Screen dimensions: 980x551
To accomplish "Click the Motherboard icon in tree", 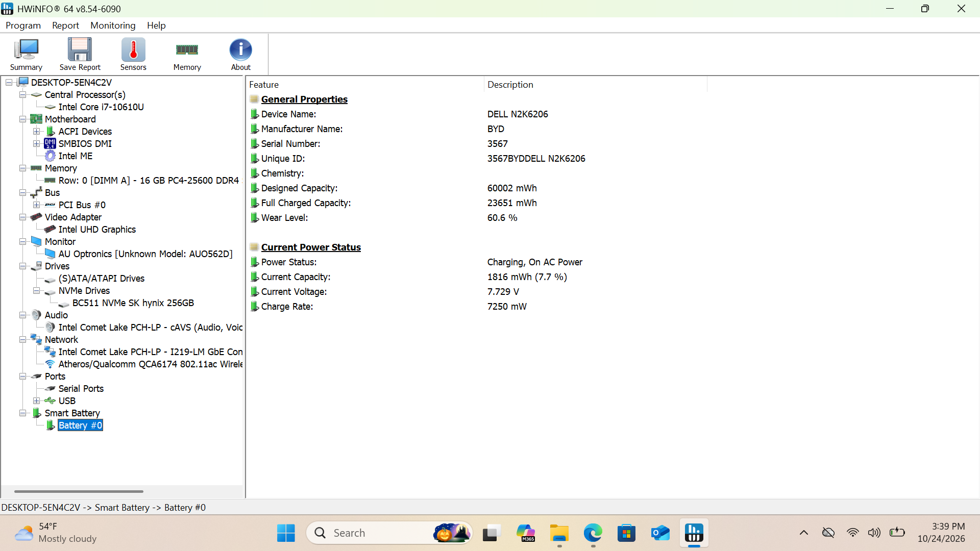I will [36, 119].
